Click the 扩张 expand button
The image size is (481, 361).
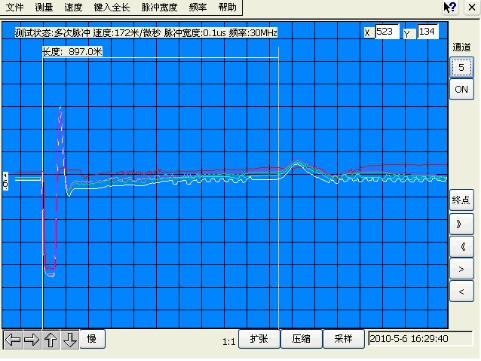coord(259,339)
